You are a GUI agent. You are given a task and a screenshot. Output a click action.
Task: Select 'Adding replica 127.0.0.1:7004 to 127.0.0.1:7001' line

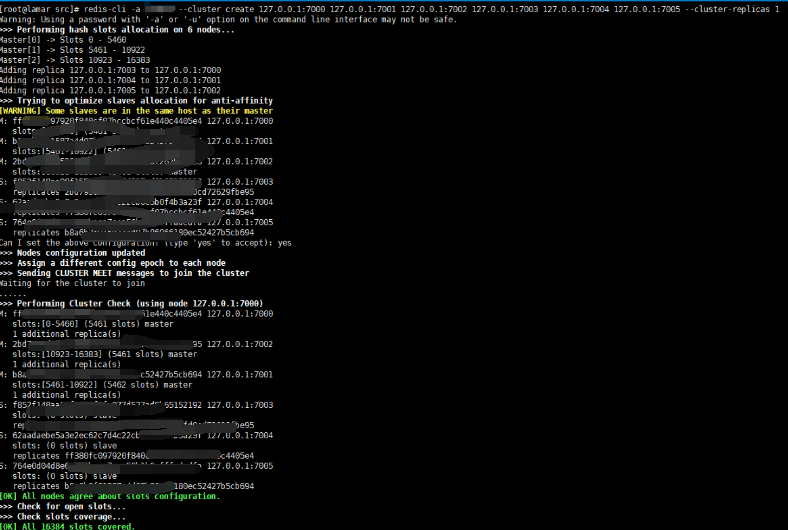pyautogui.click(x=111, y=80)
